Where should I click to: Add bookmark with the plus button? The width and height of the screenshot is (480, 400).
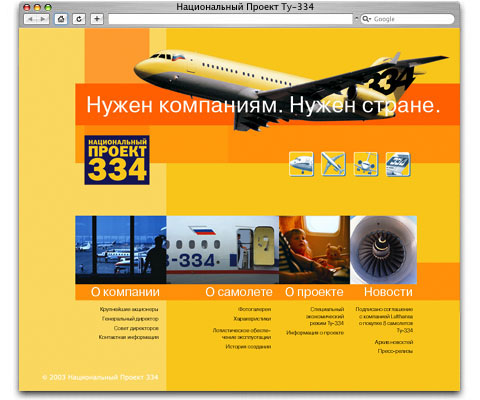[97, 19]
